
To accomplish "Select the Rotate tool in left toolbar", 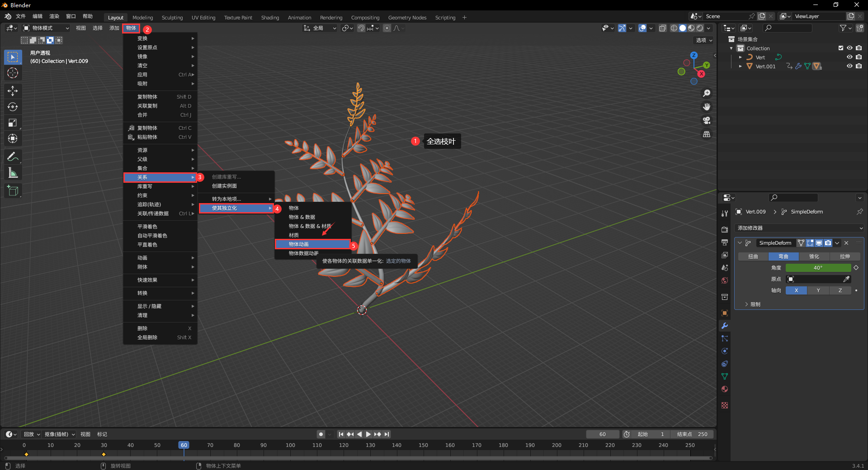I will coord(13,107).
